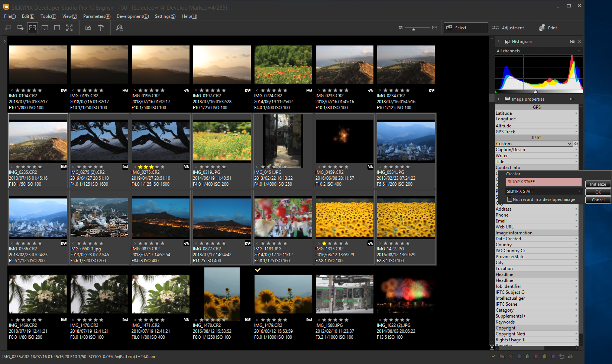Image resolution: width=612 pixels, height=364 pixels.
Task: Click the red X delete mark icon
Action: point(511,357)
